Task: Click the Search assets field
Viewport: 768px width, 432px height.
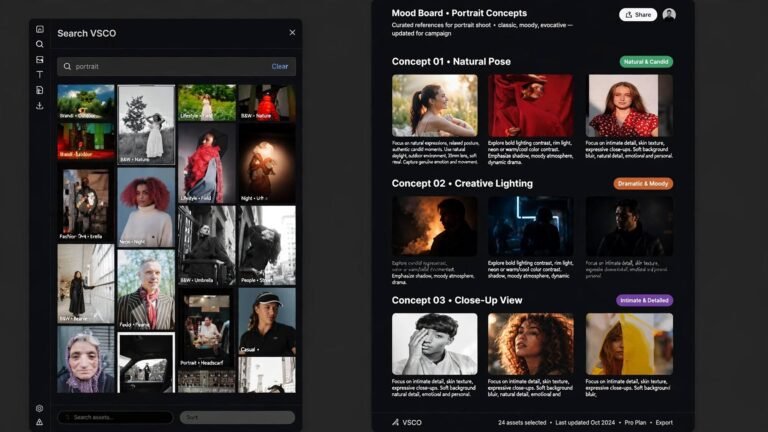Action: [x=116, y=417]
